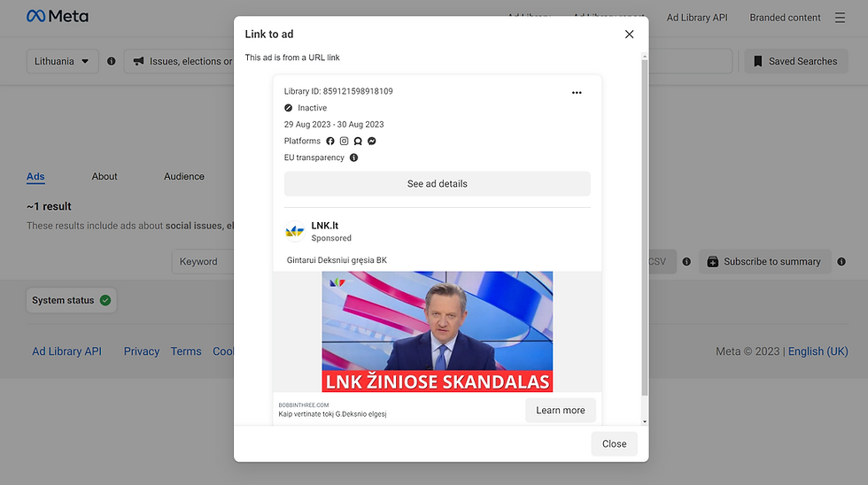Click the Inactive status icon
868x485 pixels.
pos(289,108)
